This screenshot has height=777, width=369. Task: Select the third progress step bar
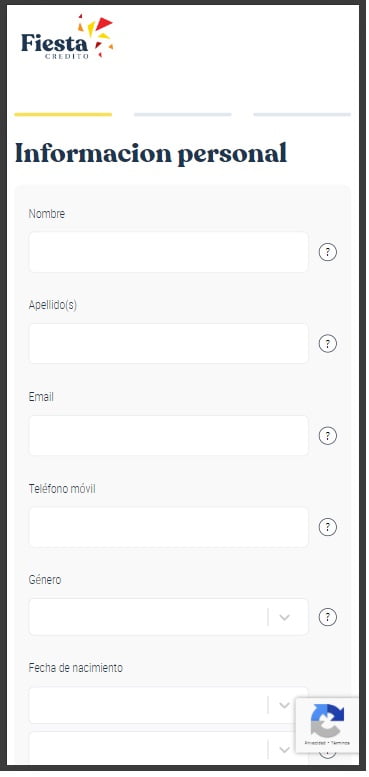[302, 114]
